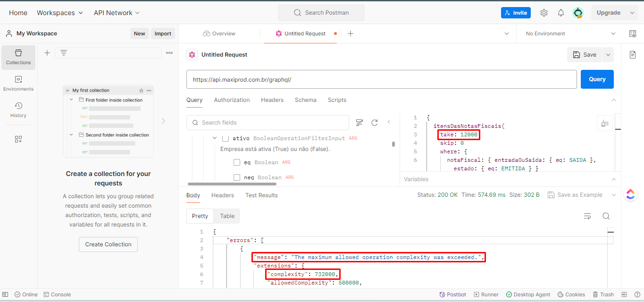Open the tabs list dropdown chevron
The height and width of the screenshot is (302, 644).
point(507,34)
